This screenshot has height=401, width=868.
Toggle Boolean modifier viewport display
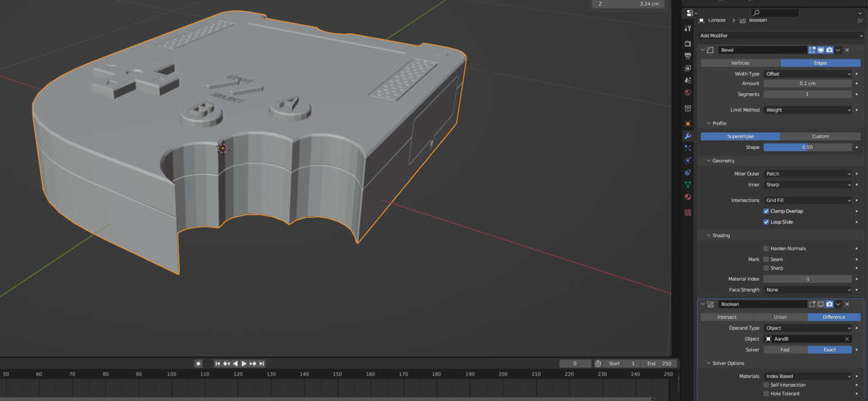pos(821,304)
